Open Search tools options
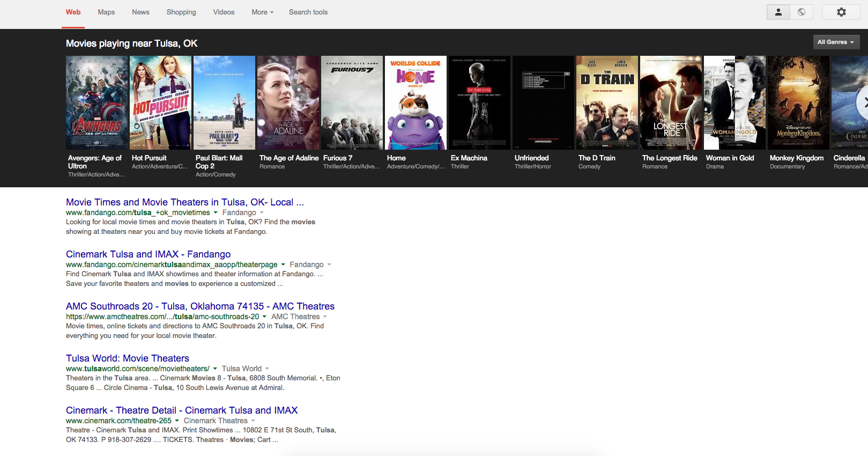 308,12
